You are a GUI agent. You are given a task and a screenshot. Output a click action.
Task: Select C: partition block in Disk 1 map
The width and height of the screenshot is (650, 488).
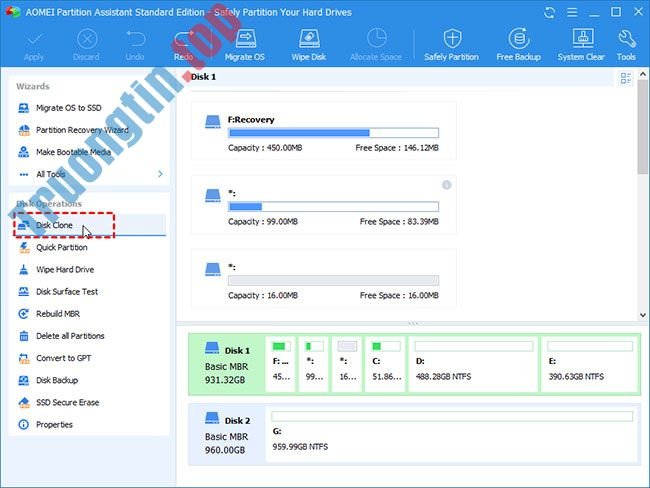pyautogui.click(x=386, y=364)
